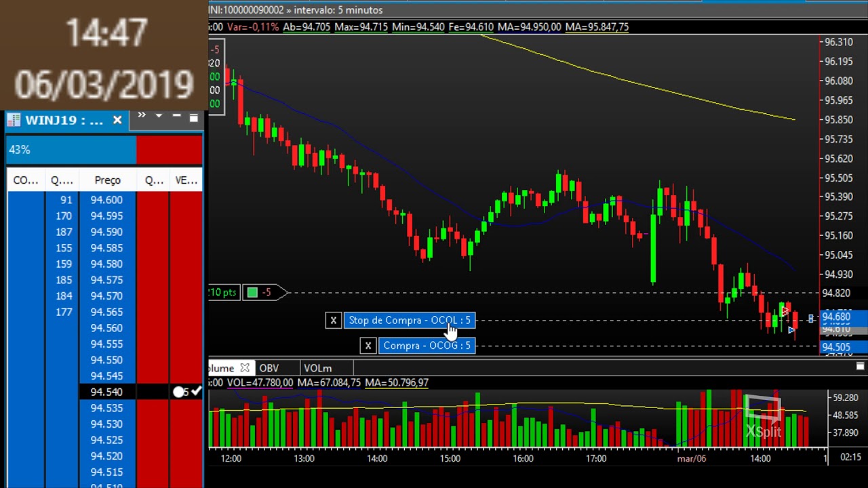Select the Compra - OCOG : 5 order label

point(427,346)
